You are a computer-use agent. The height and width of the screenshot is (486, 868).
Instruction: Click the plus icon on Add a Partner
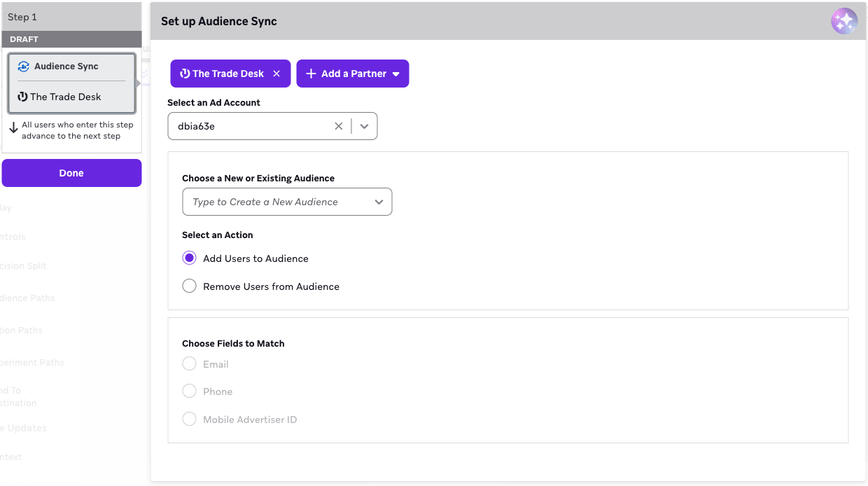[x=311, y=73]
